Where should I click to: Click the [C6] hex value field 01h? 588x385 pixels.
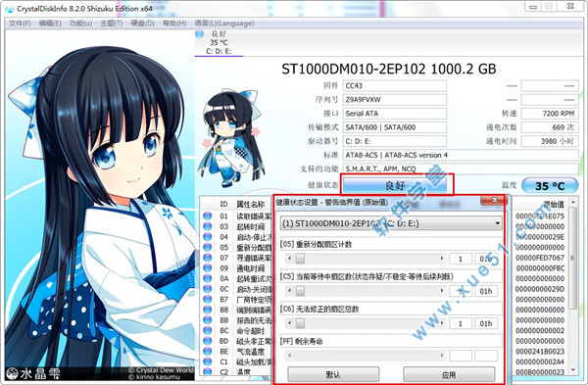486,323
